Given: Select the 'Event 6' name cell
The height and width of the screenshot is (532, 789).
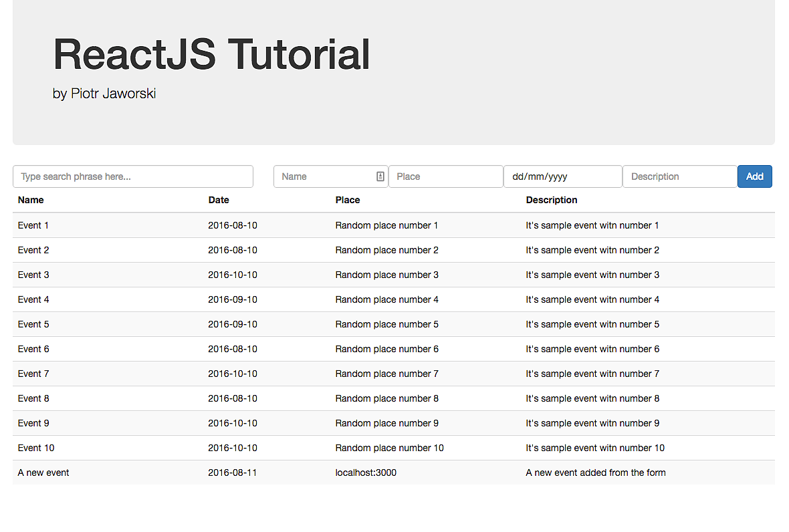Looking at the screenshot, I should point(33,349).
